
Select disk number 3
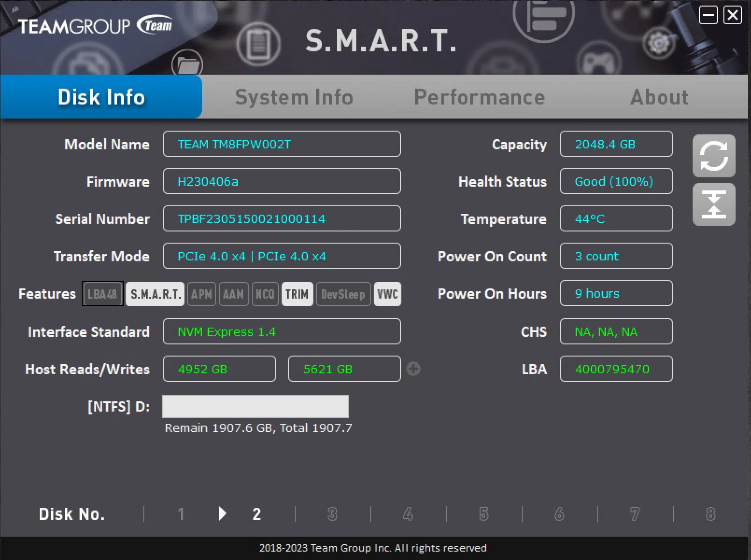pos(332,514)
